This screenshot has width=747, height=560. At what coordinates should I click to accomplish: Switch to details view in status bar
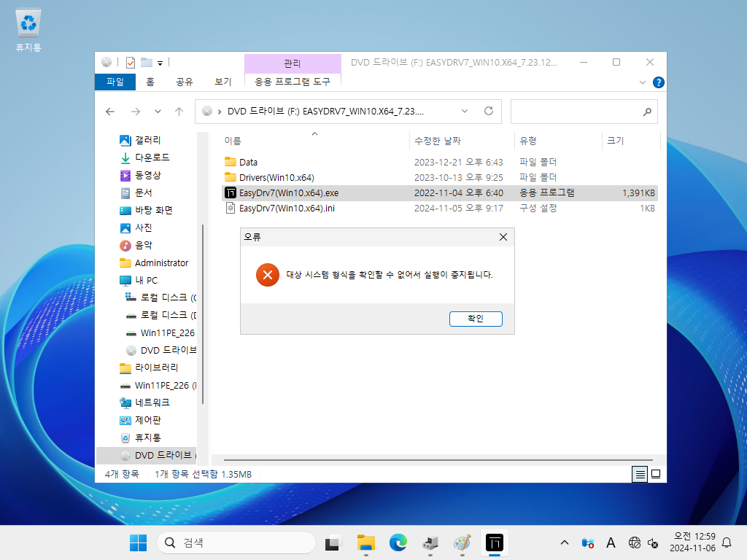click(640, 474)
